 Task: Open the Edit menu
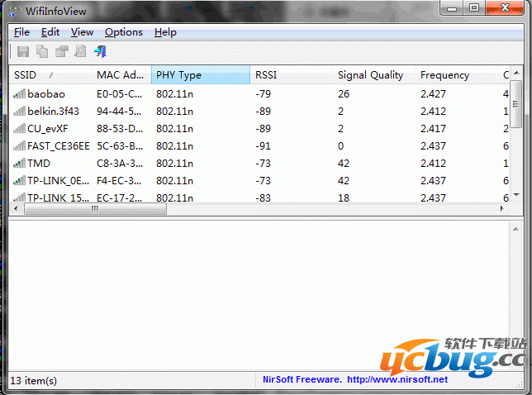(50, 32)
